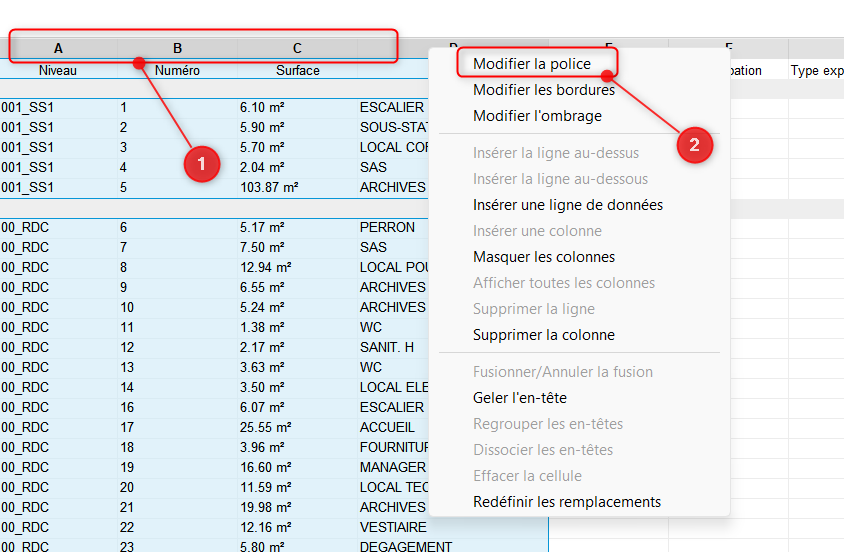Viewport: 844px width, 552px height.
Task: Click disabled Effacer la cellule entry
Action: tap(527, 476)
